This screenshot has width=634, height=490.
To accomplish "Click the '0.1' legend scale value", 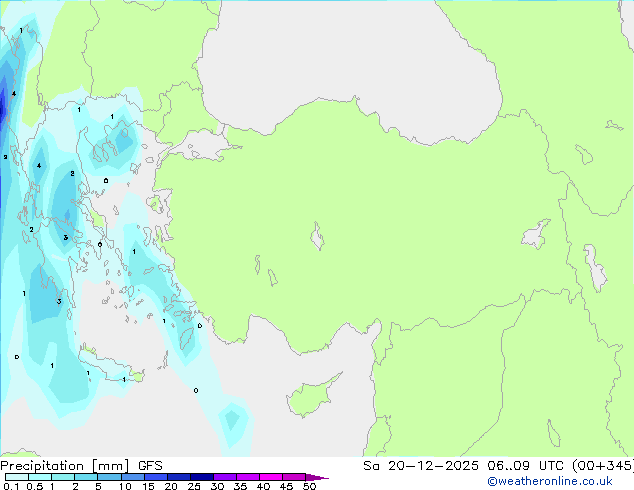I will tap(11, 486).
